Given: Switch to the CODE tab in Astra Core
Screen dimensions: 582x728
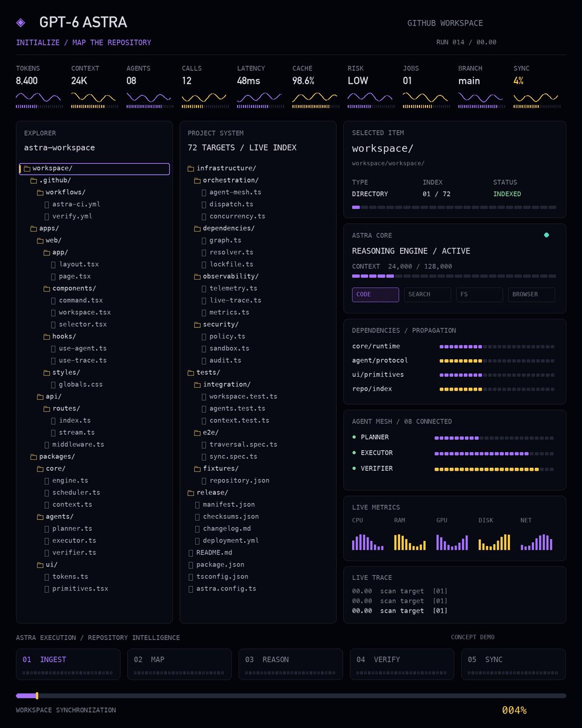Looking at the screenshot, I should [375, 295].
